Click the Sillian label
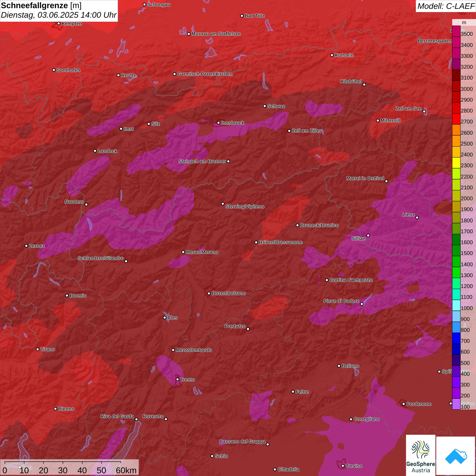Viewport: 476px width, 476px height. coord(358,238)
